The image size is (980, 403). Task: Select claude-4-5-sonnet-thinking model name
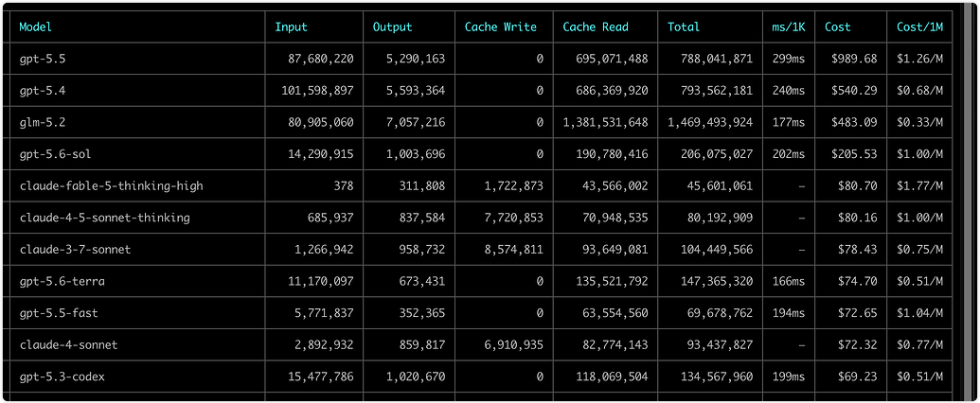point(104,218)
